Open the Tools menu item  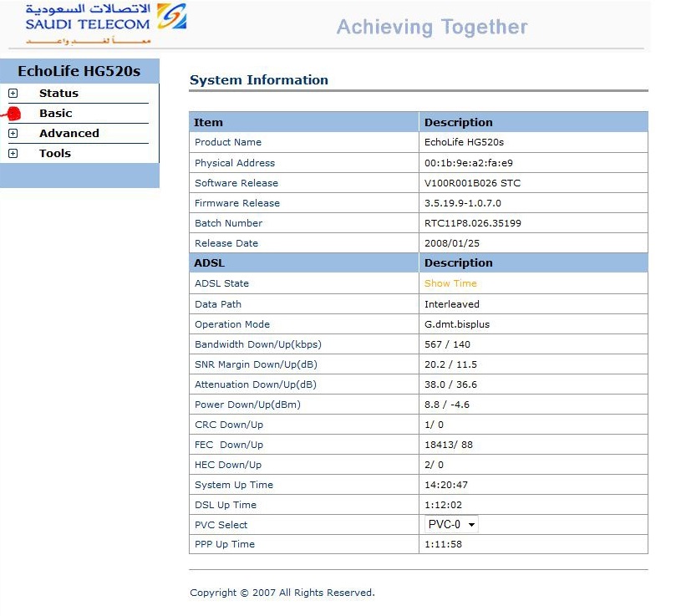pos(55,154)
